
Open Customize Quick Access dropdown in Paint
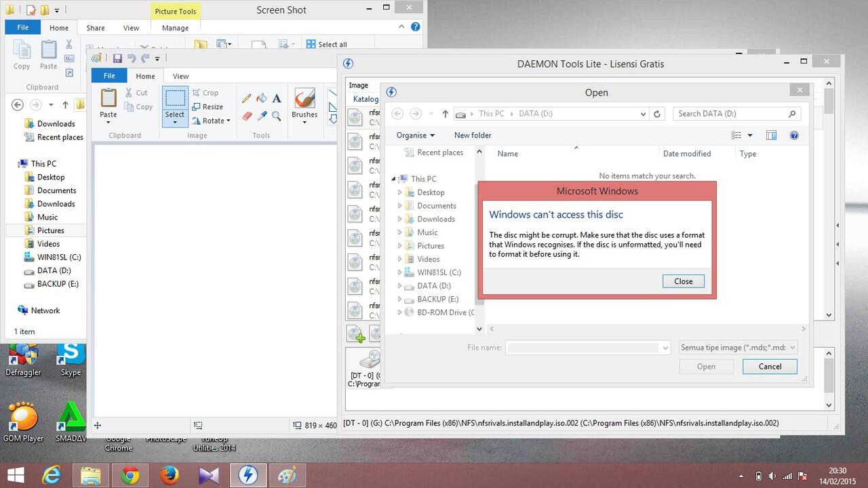(157, 58)
